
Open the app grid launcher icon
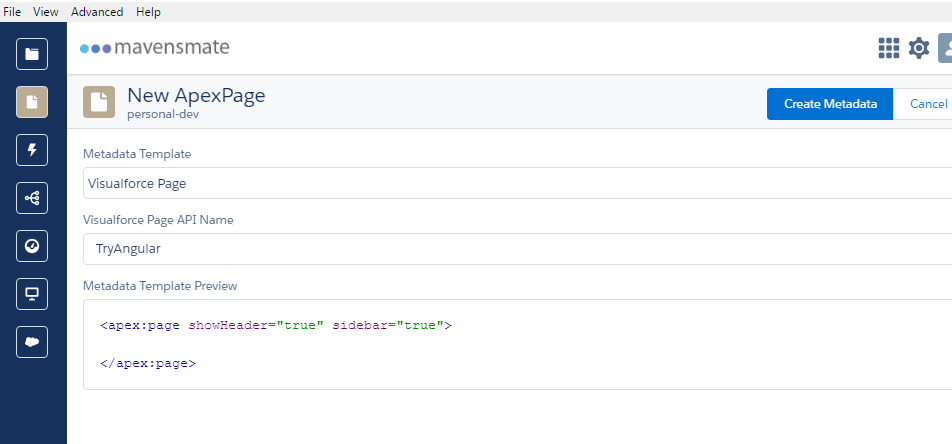(x=889, y=48)
